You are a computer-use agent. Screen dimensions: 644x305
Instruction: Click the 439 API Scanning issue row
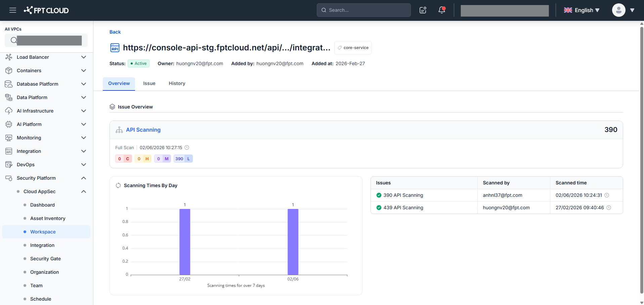497,208
